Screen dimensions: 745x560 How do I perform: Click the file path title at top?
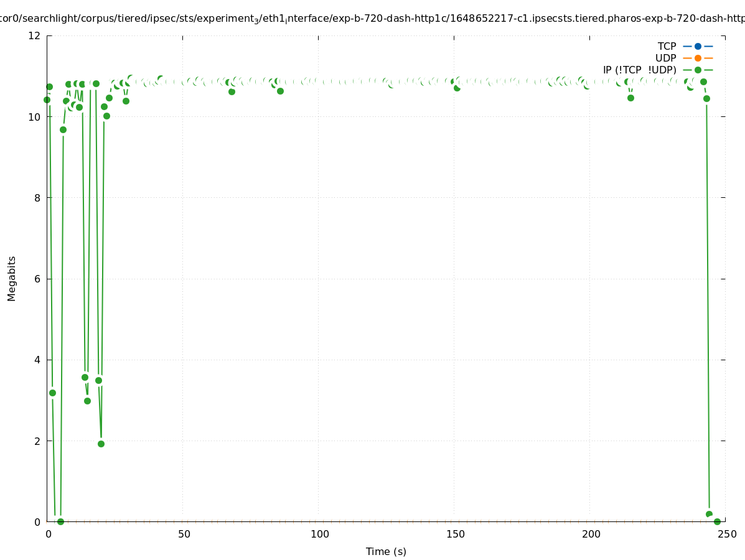point(372,19)
